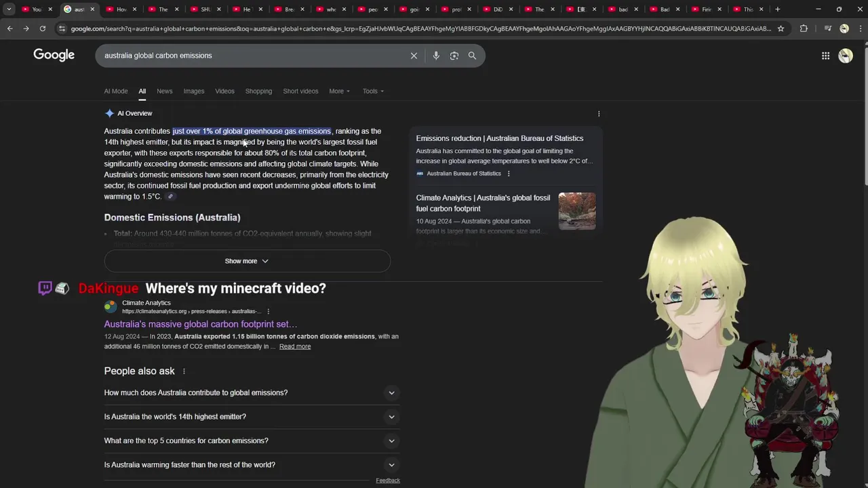Viewport: 868px width, 488px height.
Task: Click the magnifying glass search button
Action: (x=472, y=56)
